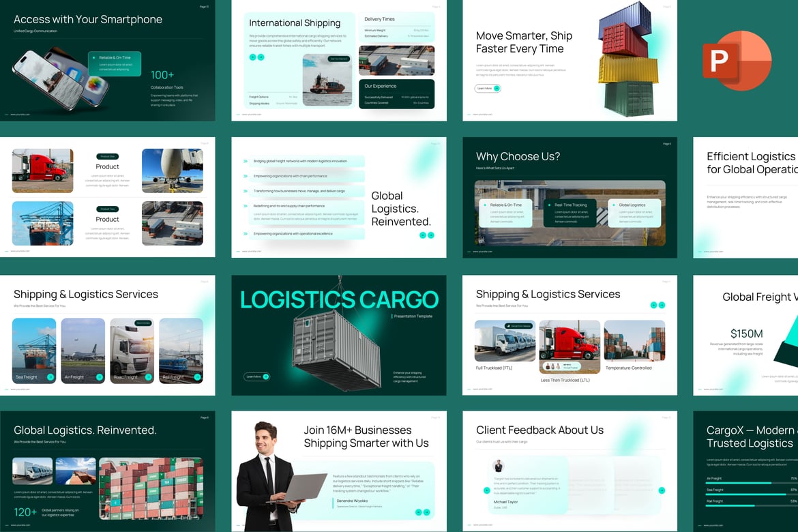
Task: Click the previous arrow in the Join 16M+ Businesses slide
Action: click(418, 512)
